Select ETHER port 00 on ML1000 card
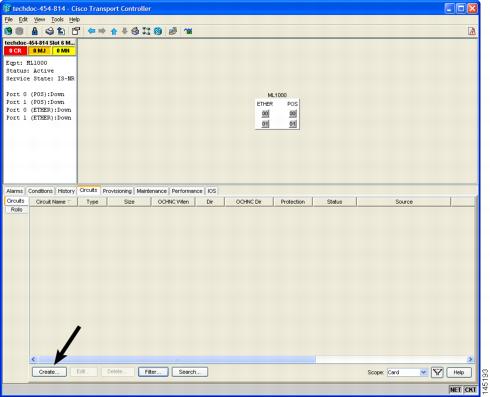Viewport: 490px width, 397px height. 265,114
